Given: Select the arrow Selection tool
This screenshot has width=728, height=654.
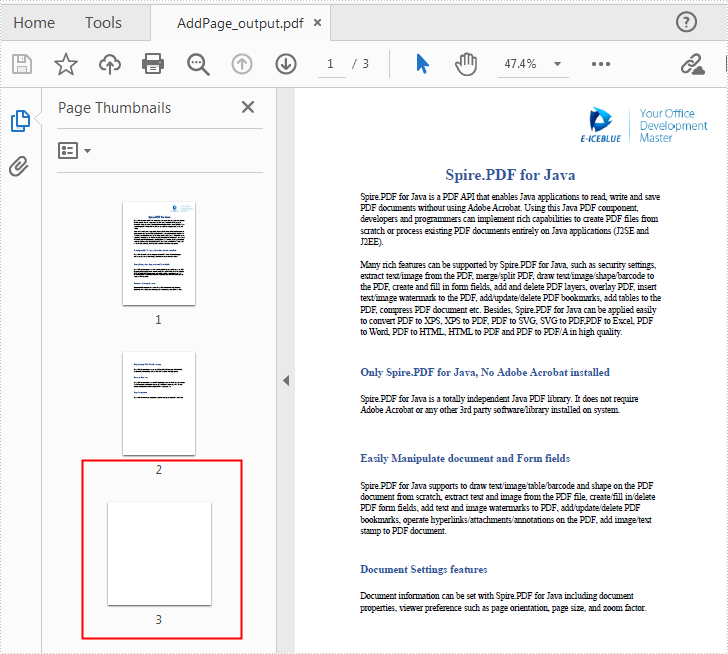Looking at the screenshot, I should (422, 64).
